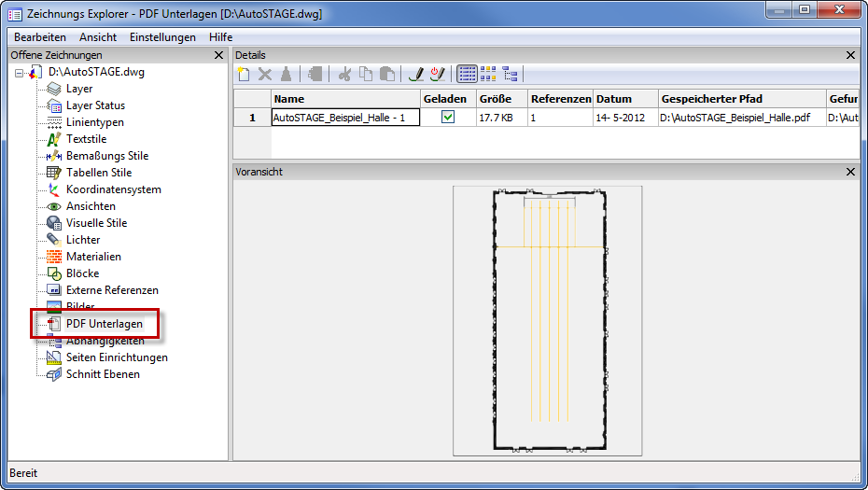Collapse the D:\AutoSTAGE.dwg tree node
Screen dimensions: 868x490
coord(20,72)
